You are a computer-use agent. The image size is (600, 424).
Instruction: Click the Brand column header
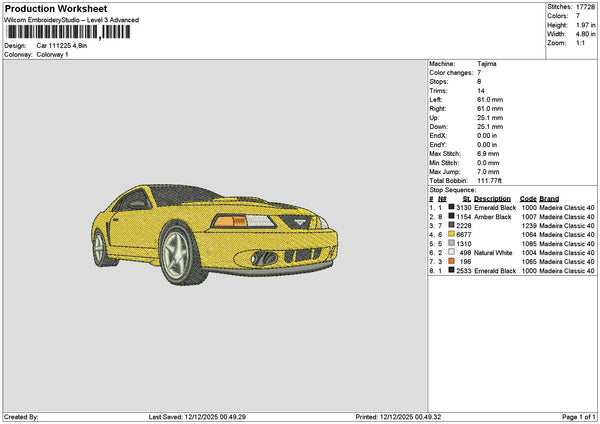click(549, 198)
